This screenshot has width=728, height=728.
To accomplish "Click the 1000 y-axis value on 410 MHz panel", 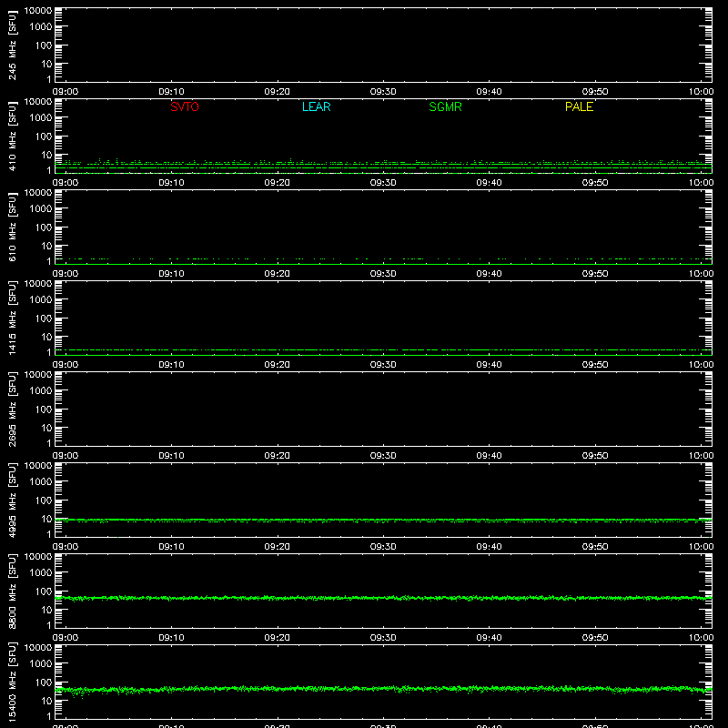I will click(41, 118).
